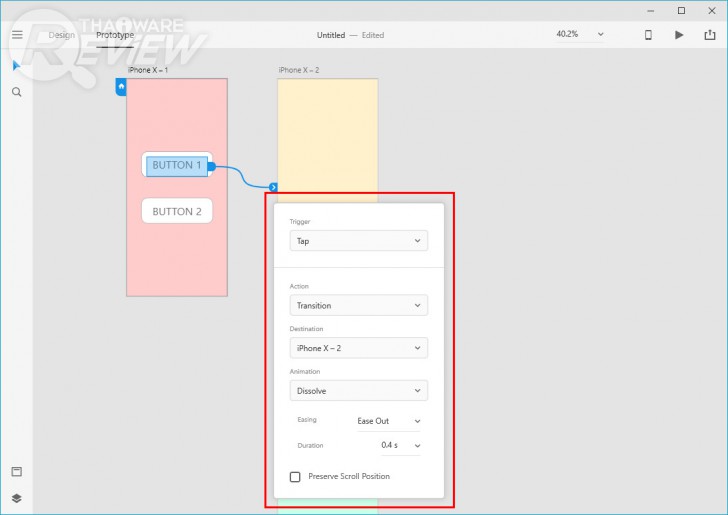The image size is (728, 515).
Task: Open the Duration dropdown showing 0.4 s
Action: (401, 445)
